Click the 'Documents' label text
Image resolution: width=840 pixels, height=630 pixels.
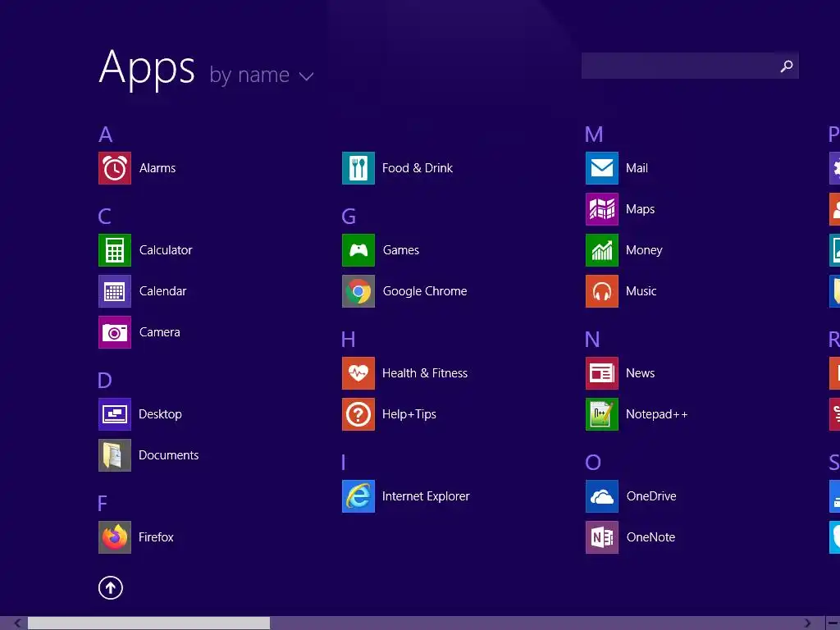pyautogui.click(x=169, y=455)
